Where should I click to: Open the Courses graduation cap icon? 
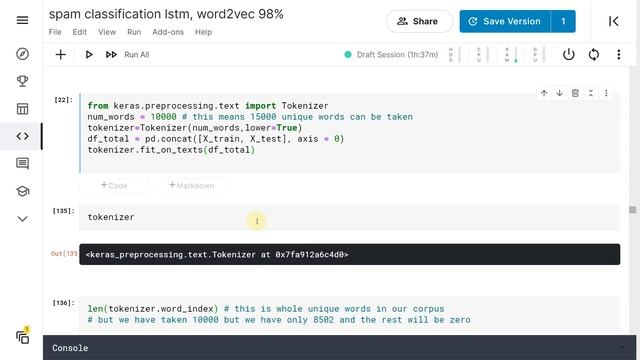tap(22, 191)
